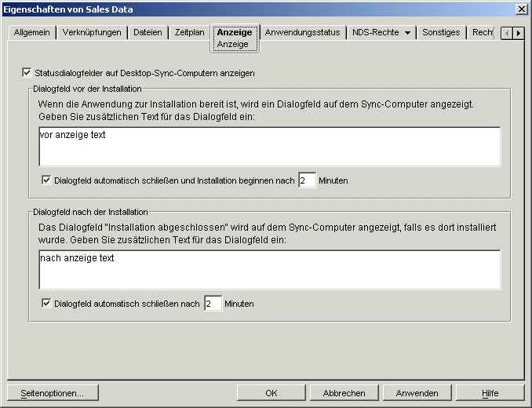Click minutes field after installation

[213, 303]
